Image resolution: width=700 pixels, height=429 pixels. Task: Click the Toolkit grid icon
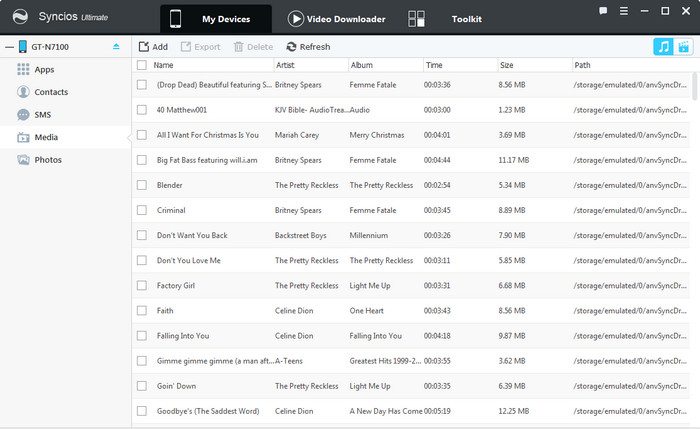point(416,19)
